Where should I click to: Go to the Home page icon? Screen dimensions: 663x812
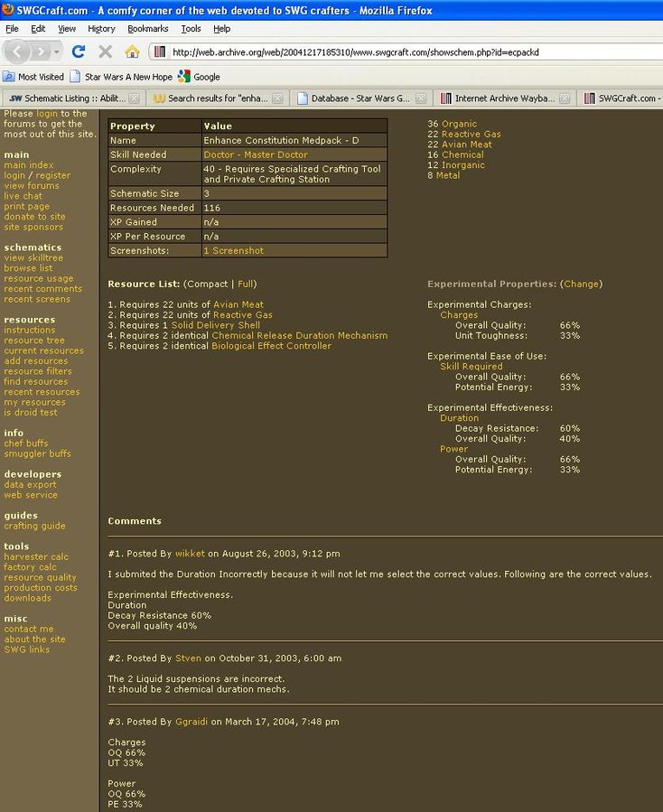click(132, 51)
